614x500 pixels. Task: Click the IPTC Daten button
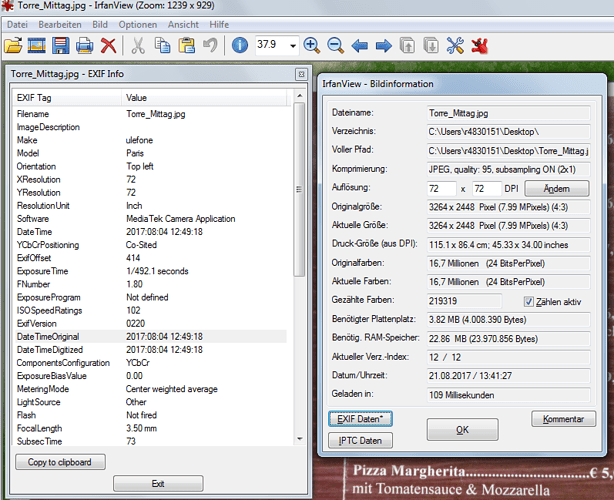point(360,440)
